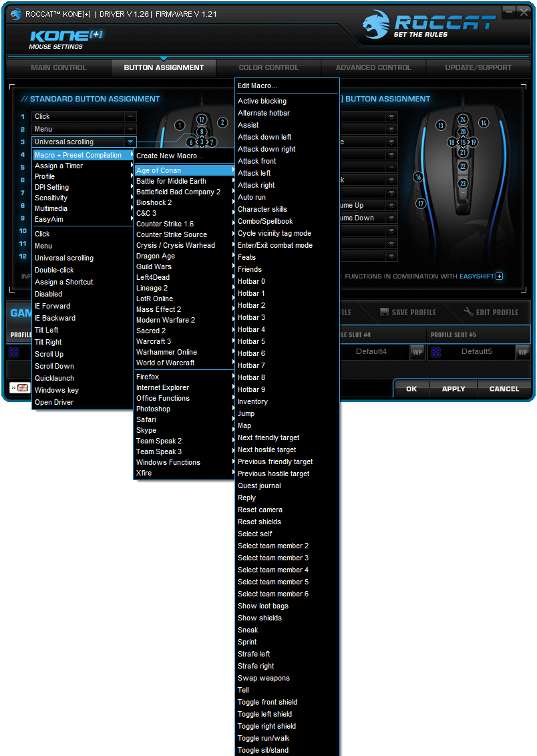Viewport: 537px width, 756px height.
Task: Click EasyShift button marker 24
Action: [463, 120]
